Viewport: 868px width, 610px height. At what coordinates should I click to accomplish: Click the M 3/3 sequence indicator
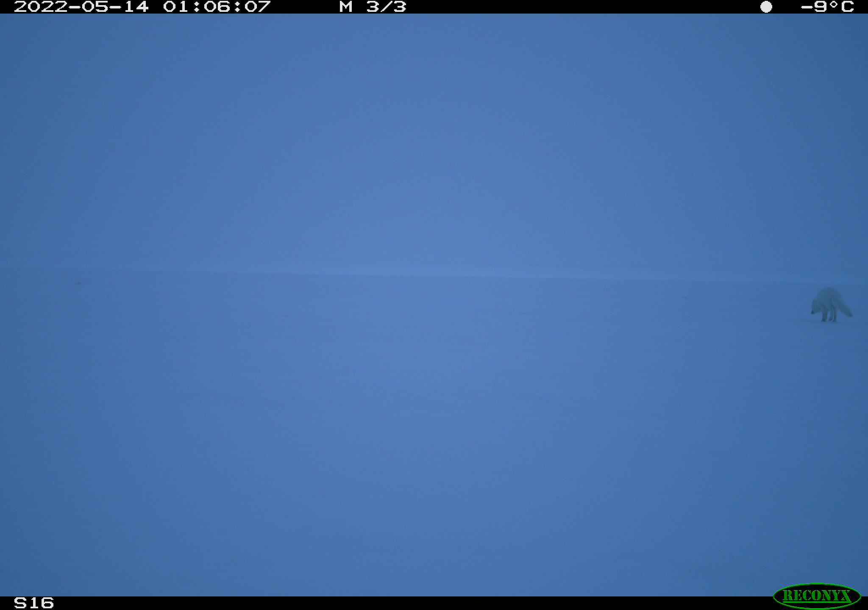click(373, 7)
